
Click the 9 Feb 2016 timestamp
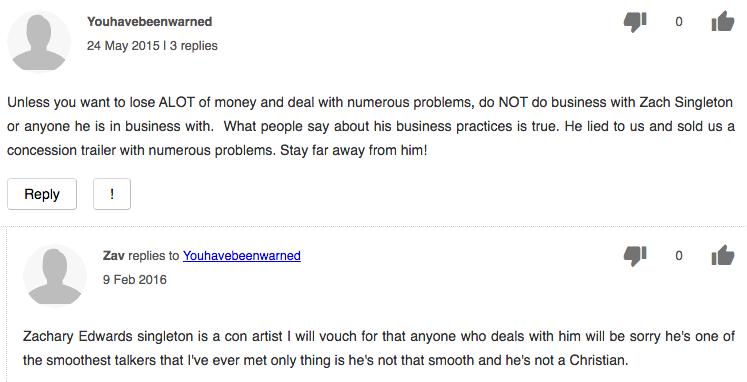135,280
